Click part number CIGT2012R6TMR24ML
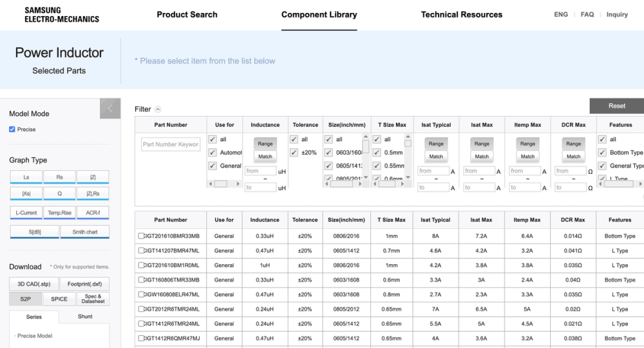 171,309
